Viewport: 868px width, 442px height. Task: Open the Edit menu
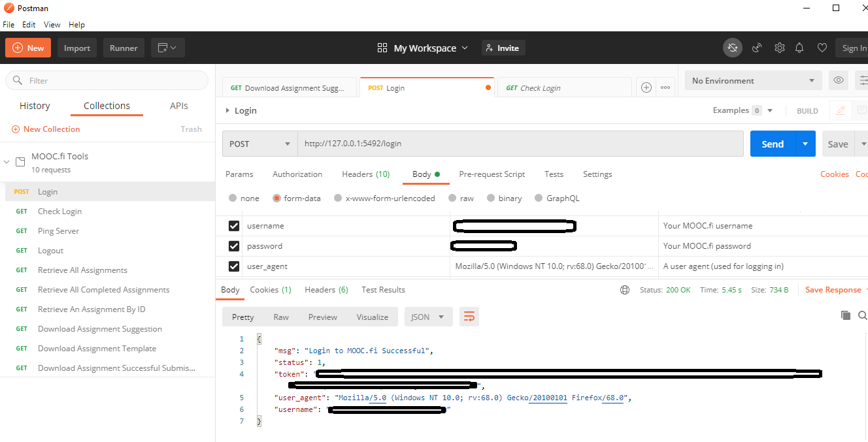pyautogui.click(x=29, y=24)
